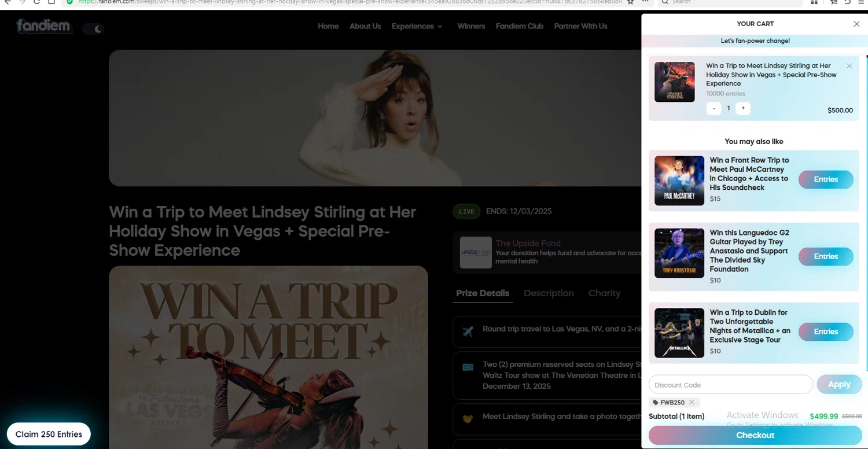Click the browser reload button
The image size is (868, 449).
[36, 2]
